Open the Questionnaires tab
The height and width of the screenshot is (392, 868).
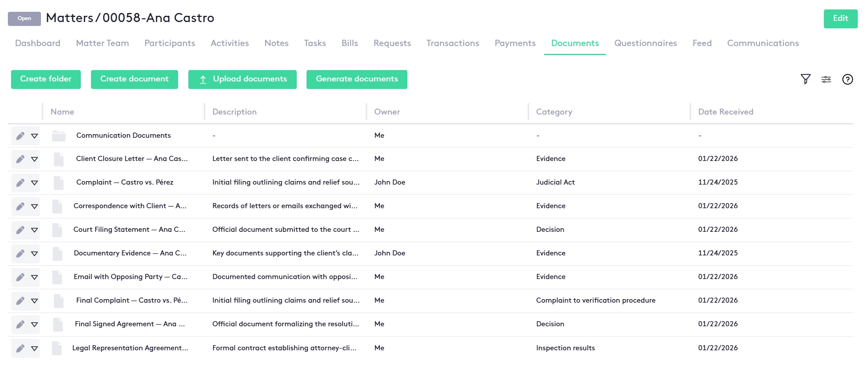[645, 43]
